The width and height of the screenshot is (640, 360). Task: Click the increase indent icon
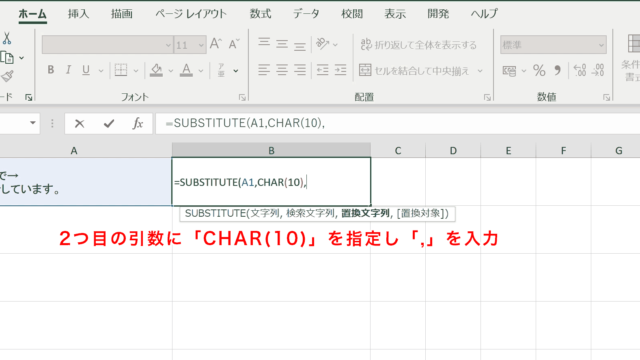click(340, 70)
